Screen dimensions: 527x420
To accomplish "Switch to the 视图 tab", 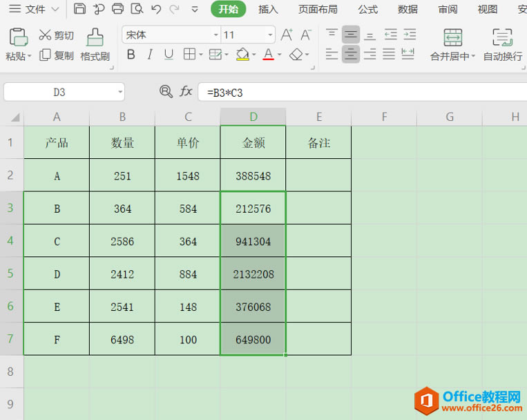I will click(x=488, y=9).
